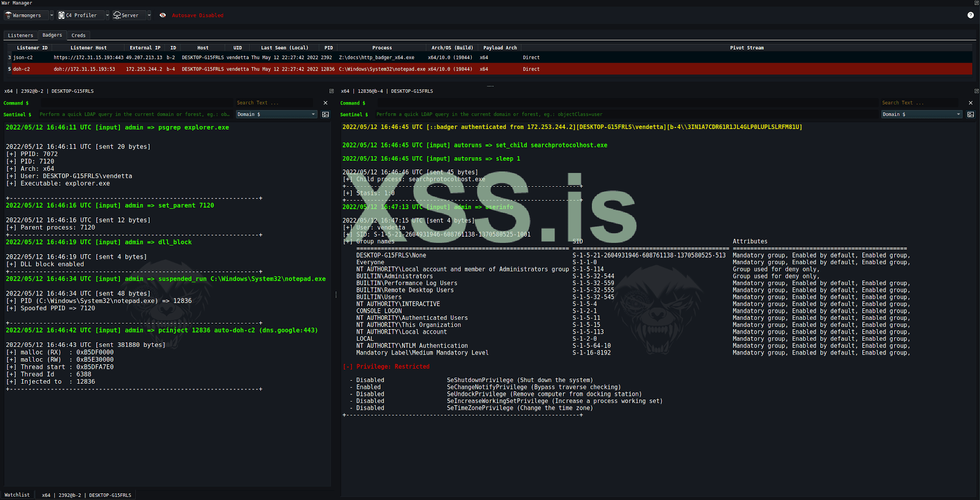This screenshot has height=500, width=980.
Task: Float the left badger pane via dock icon
Action: (331, 91)
